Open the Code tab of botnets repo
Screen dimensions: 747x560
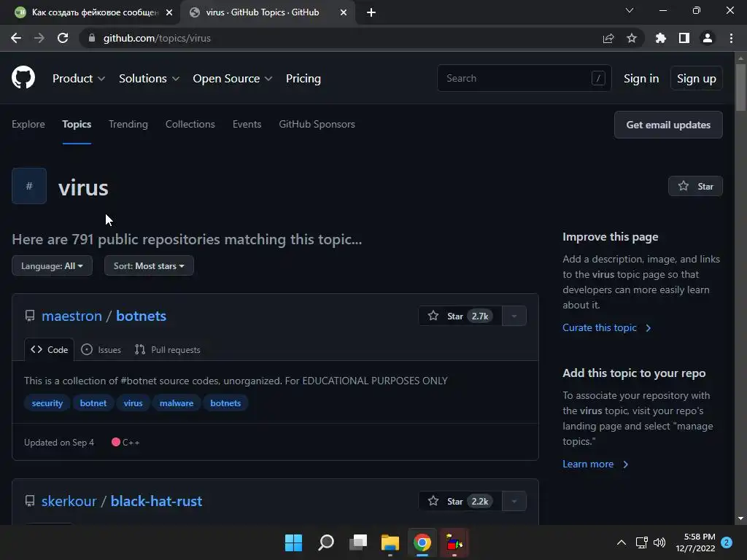[x=49, y=349]
